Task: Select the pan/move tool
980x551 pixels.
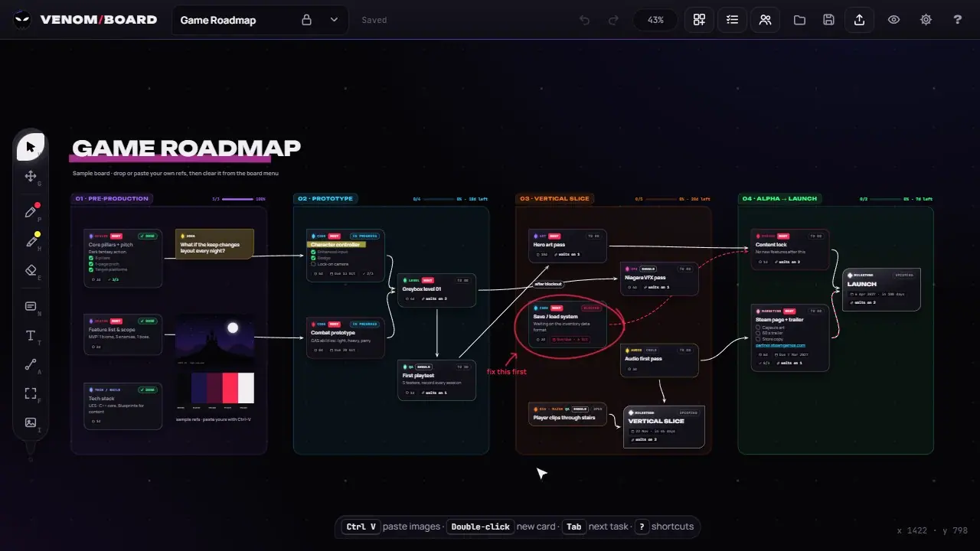Action: pyautogui.click(x=31, y=176)
